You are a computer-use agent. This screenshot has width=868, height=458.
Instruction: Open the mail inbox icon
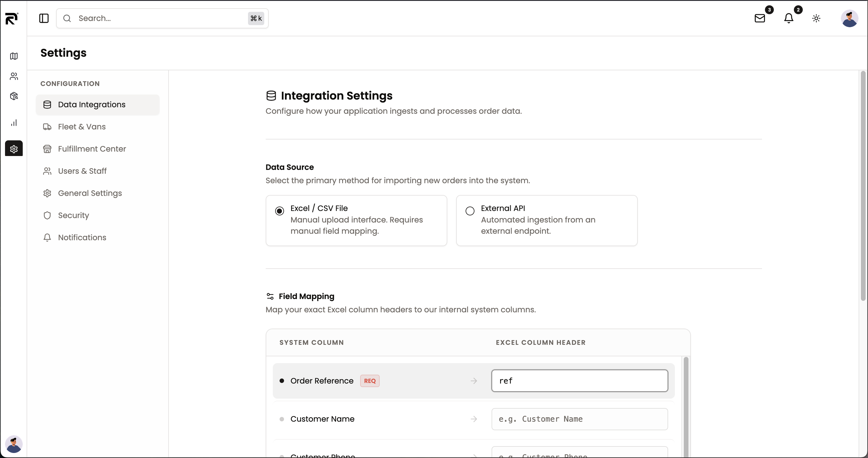click(x=759, y=18)
